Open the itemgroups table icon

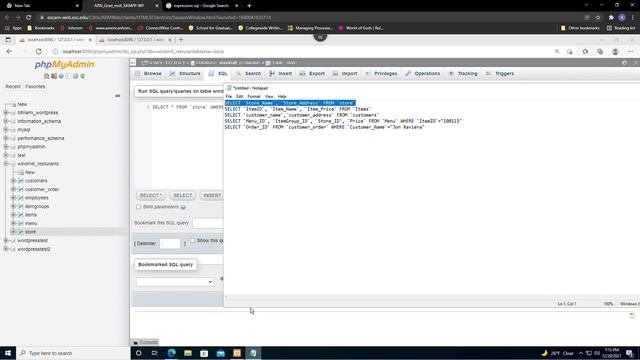(x=21, y=206)
